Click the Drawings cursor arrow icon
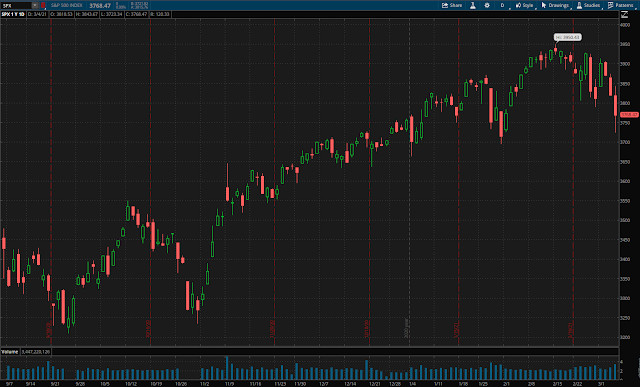 tap(544, 5)
